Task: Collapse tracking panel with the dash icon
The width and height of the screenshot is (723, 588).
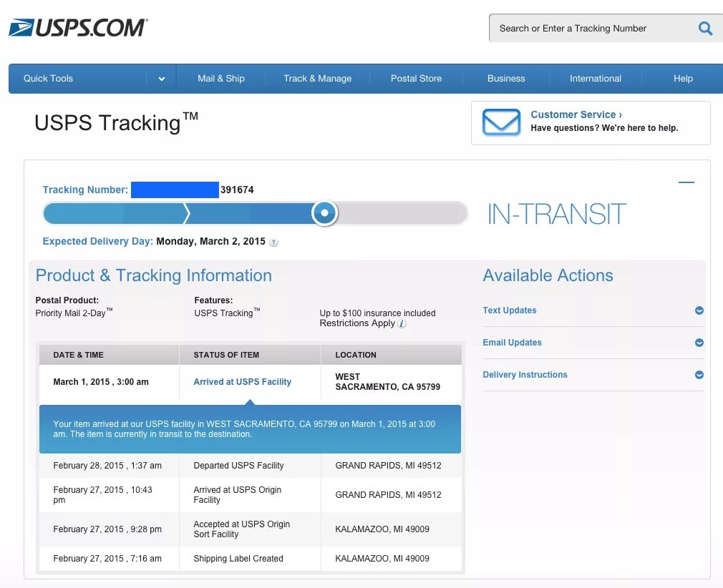Action: [x=686, y=182]
